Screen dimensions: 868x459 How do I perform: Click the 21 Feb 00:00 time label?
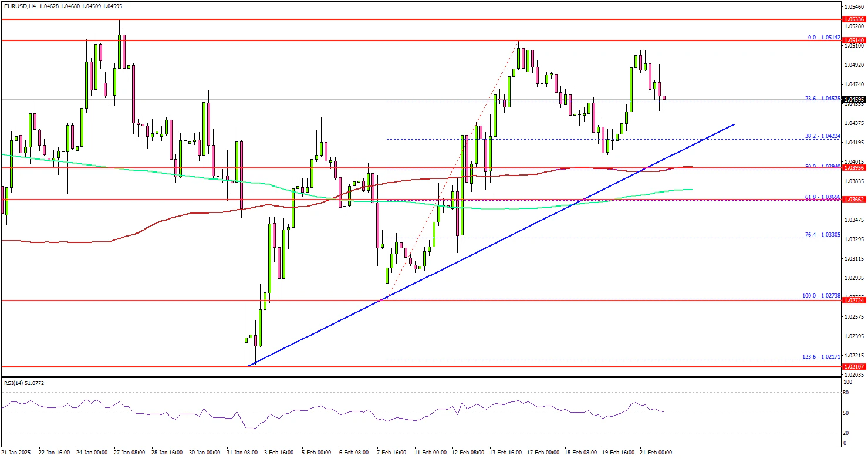coord(656,453)
